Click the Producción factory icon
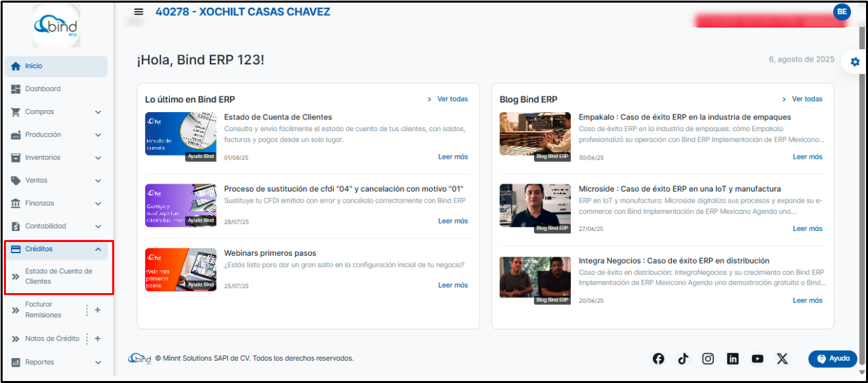Screen dimensions: 868x383 pyautogui.click(x=16, y=135)
